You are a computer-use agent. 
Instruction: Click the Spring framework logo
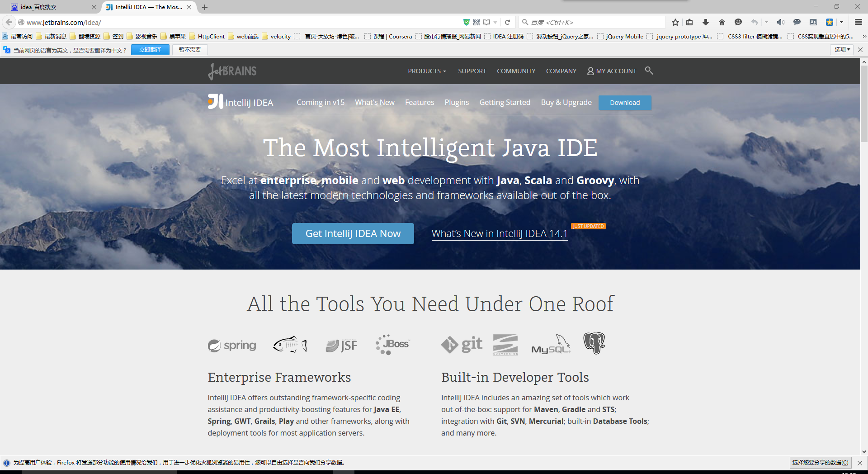click(x=232, y=346)
